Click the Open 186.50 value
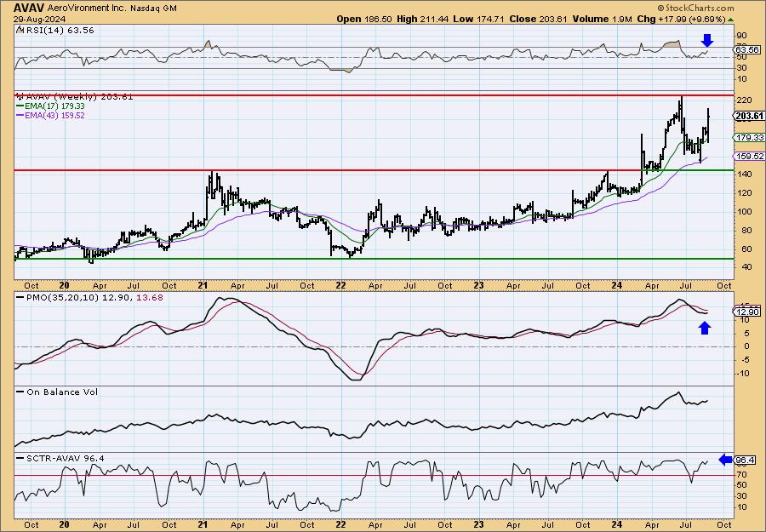766x532 pixels. pos(363,19)
